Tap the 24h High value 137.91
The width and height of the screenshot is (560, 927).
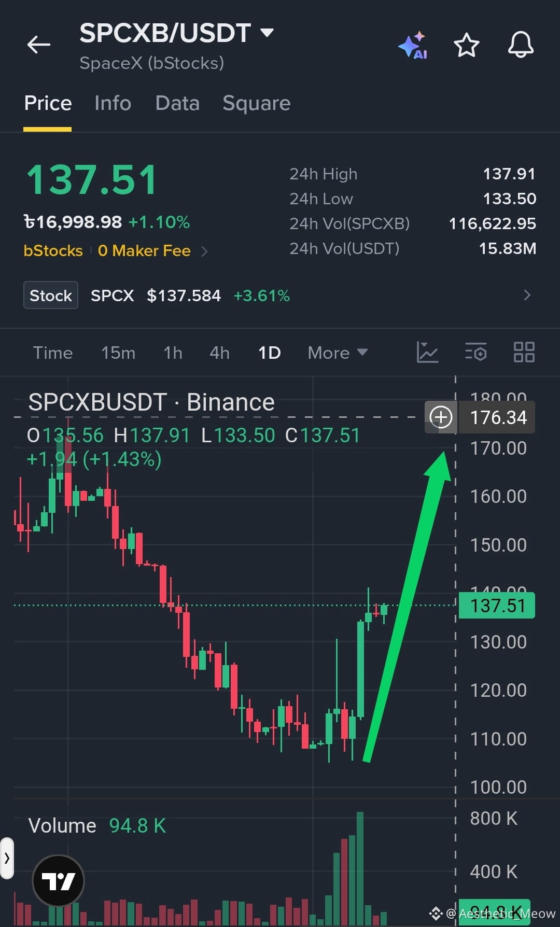point(509,174)
